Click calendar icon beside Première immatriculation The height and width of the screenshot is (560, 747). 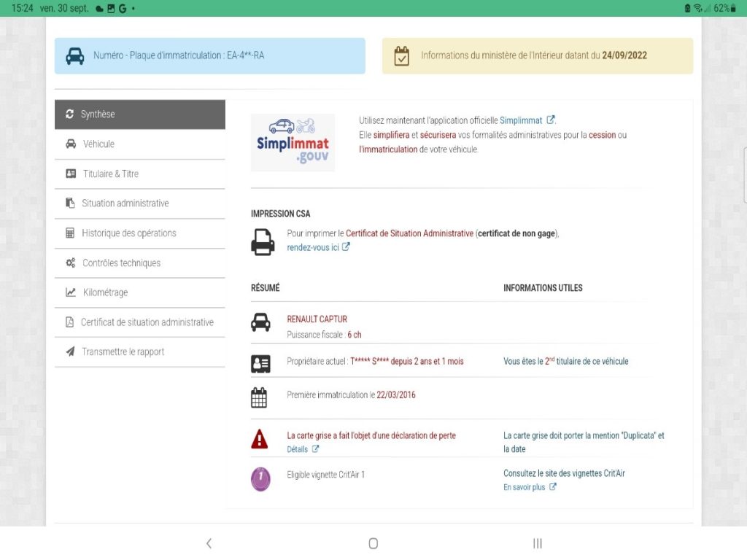[259, 397]
